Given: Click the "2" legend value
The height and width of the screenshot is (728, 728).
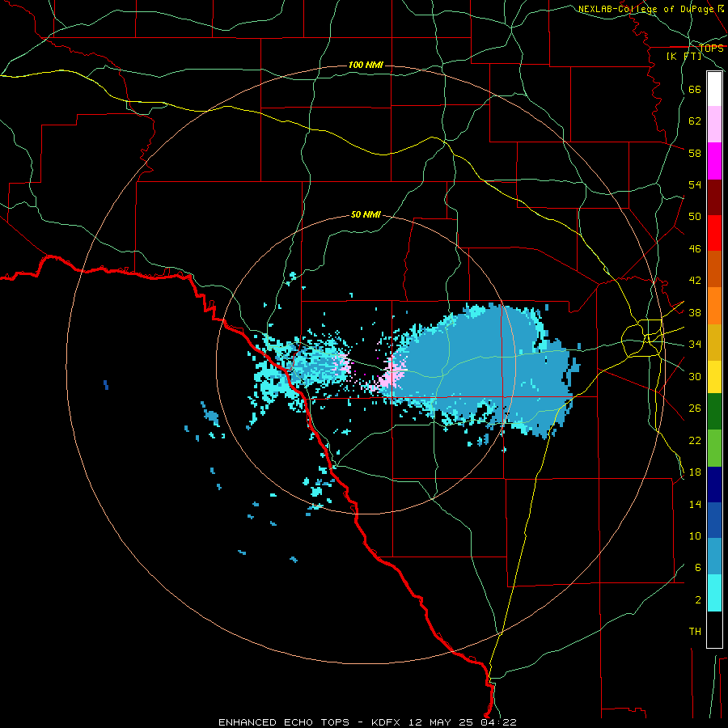Looking at the screenshot, I should (x=697, y=600).
